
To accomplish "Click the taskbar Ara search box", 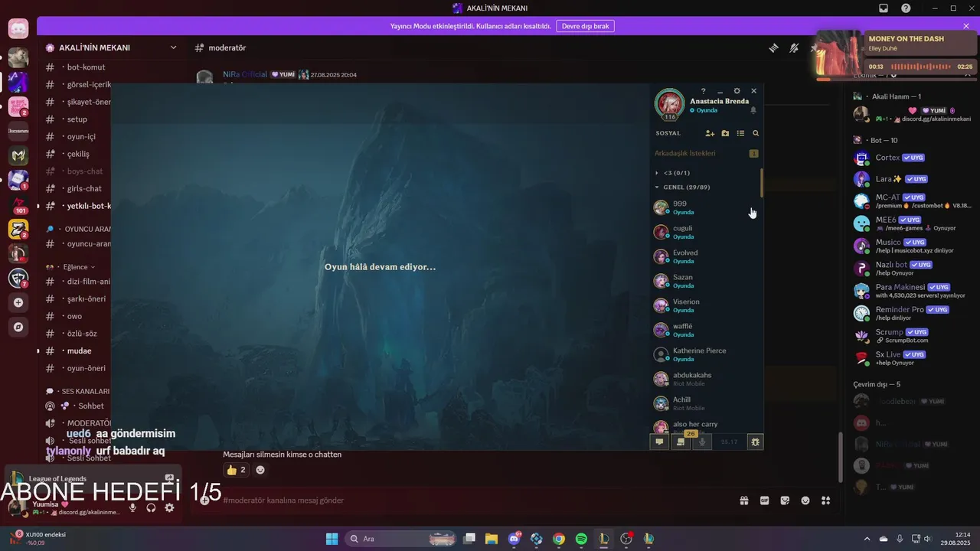I will coord(400,539).
